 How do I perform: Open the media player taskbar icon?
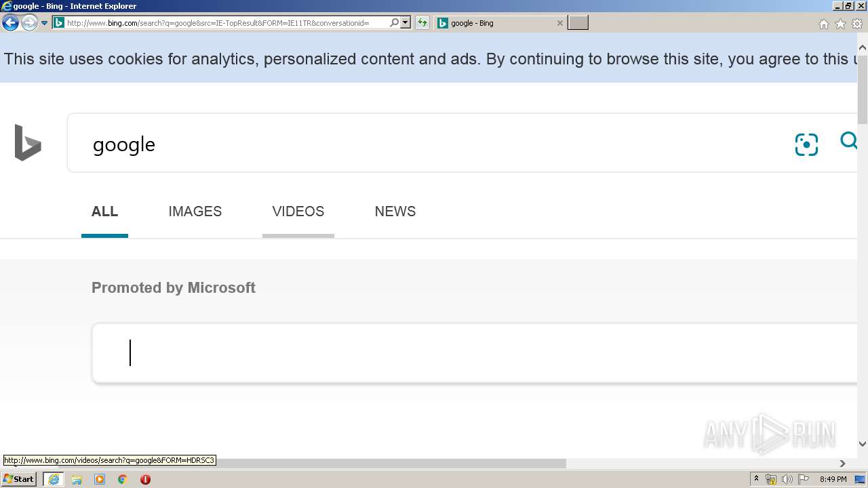[x=100, y=479]
